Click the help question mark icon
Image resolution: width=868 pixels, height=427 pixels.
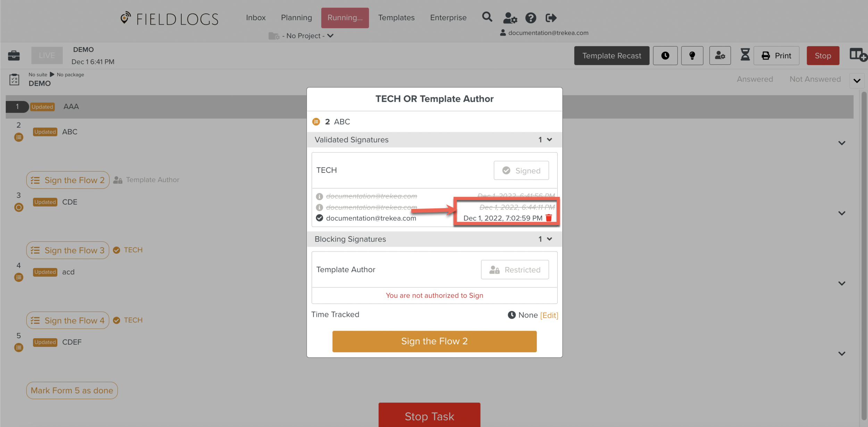(x=531, y=18)
